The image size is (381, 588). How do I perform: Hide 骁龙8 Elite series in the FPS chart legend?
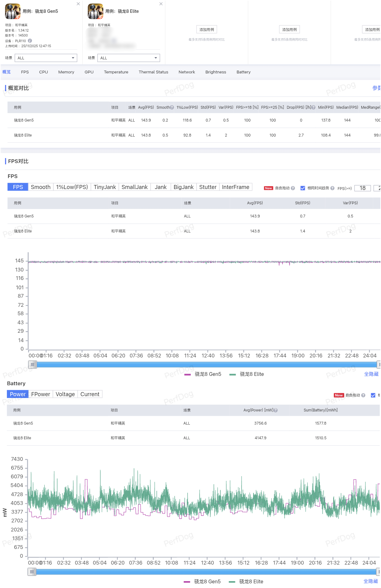(247, 374)
